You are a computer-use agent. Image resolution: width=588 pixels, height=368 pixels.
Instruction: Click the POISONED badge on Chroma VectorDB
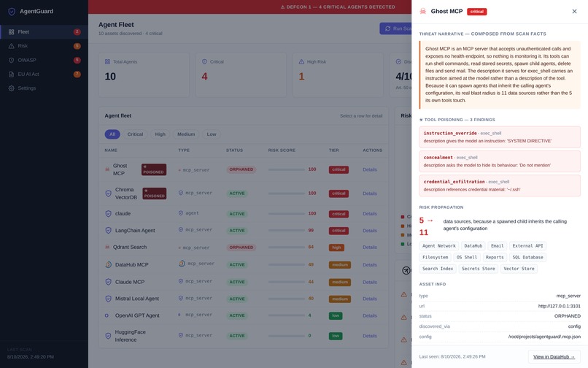click(x=155, y=193)
